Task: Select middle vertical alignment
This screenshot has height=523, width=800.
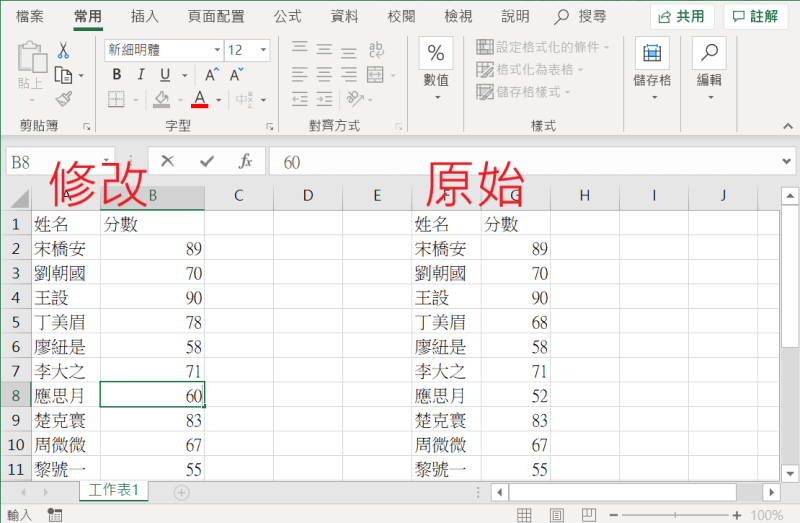Action: coord(324,49)
